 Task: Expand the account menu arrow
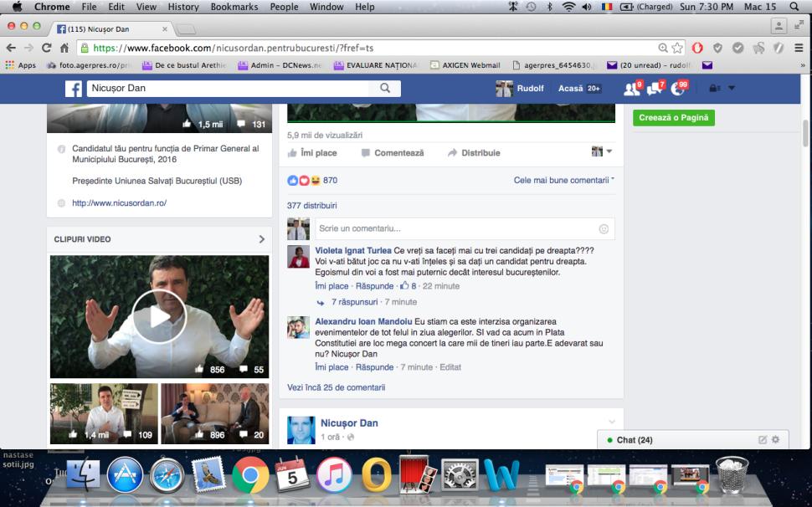click(732, 88)
